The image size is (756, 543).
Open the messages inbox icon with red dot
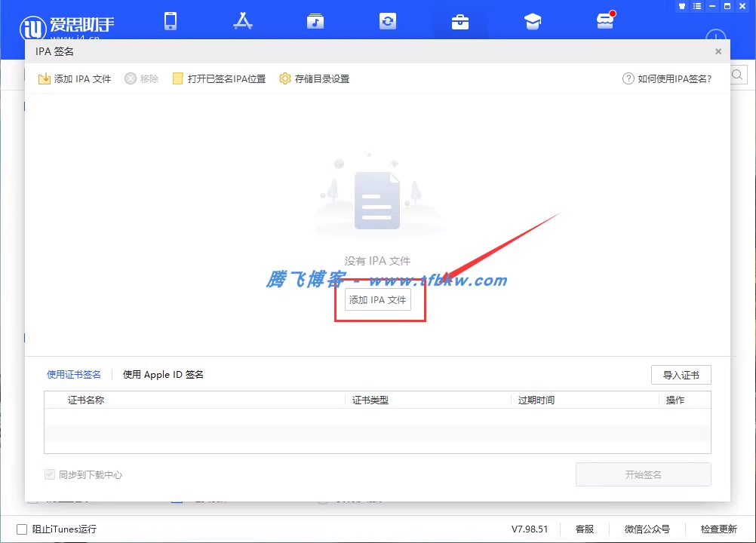tap(605, 21)
